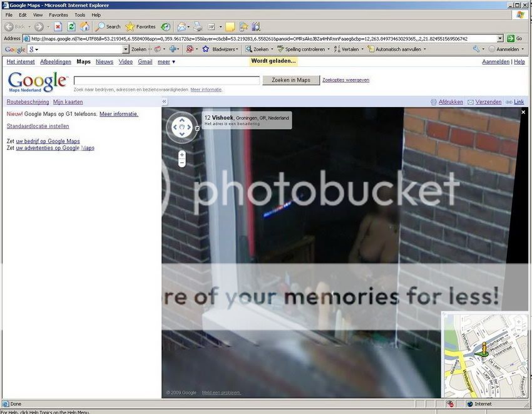
Task: Open the Favorites star pane
Action: tap(140, 26)
